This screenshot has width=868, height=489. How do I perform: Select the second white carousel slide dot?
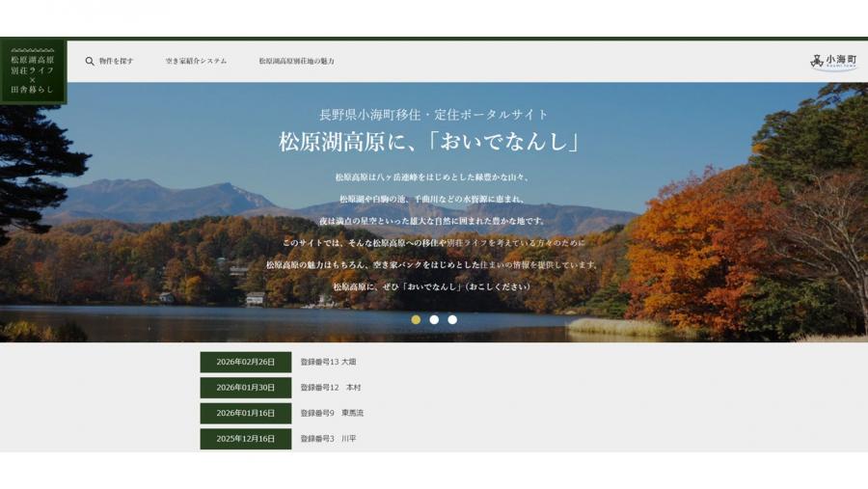tap(434, 319)
